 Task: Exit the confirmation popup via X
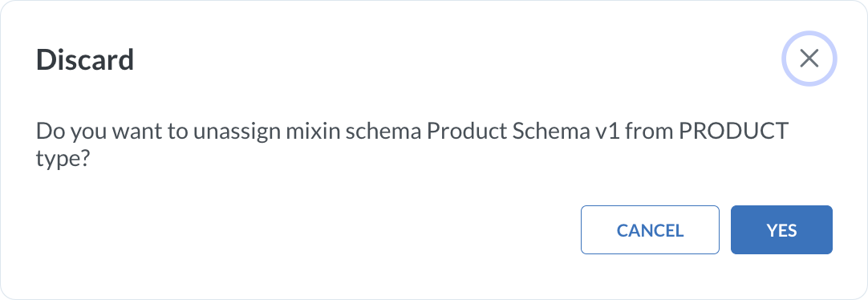point(809,59)
